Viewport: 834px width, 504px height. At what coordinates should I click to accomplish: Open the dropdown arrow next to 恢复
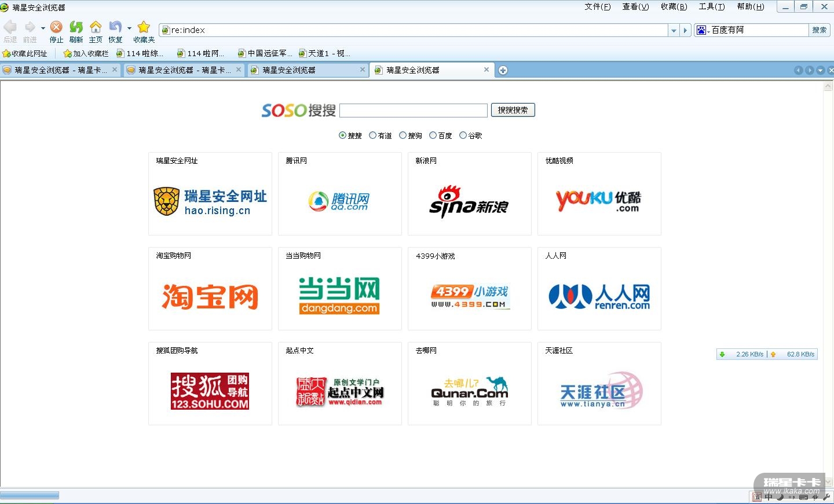129,27
